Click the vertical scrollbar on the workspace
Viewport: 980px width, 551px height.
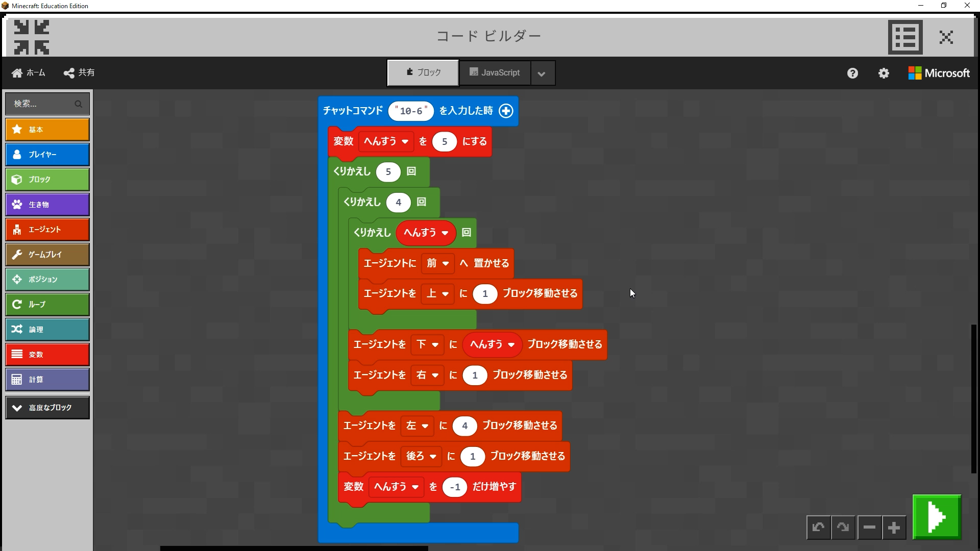(x=973, y=398)
